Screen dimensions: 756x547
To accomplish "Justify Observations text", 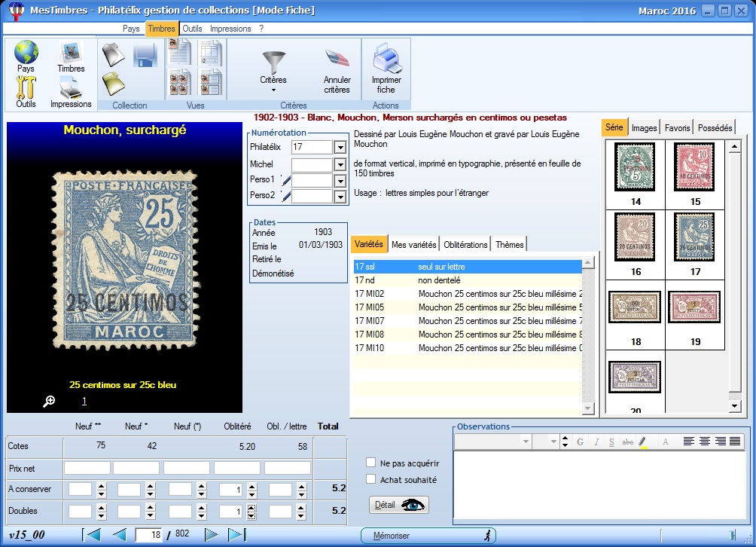I will coord(735,441).
